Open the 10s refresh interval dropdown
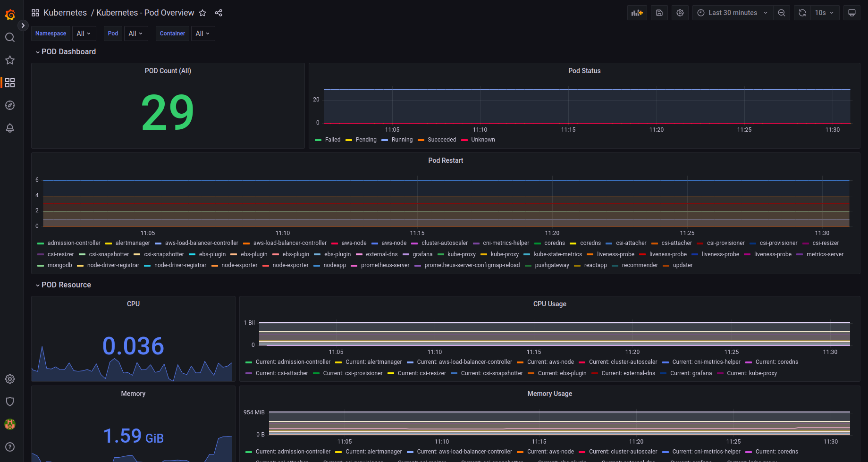Image resolution: width=868 pixels, height=462 pixels. (824, 13)
